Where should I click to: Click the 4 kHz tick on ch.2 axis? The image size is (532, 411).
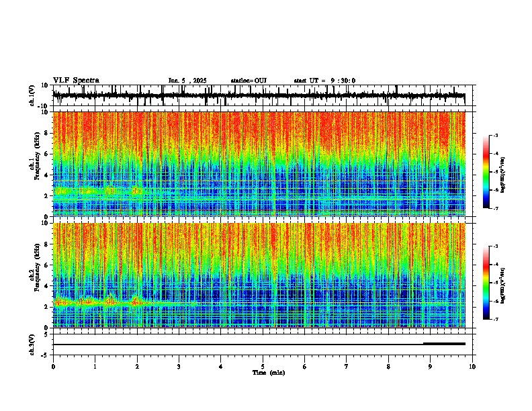[47, 286]
